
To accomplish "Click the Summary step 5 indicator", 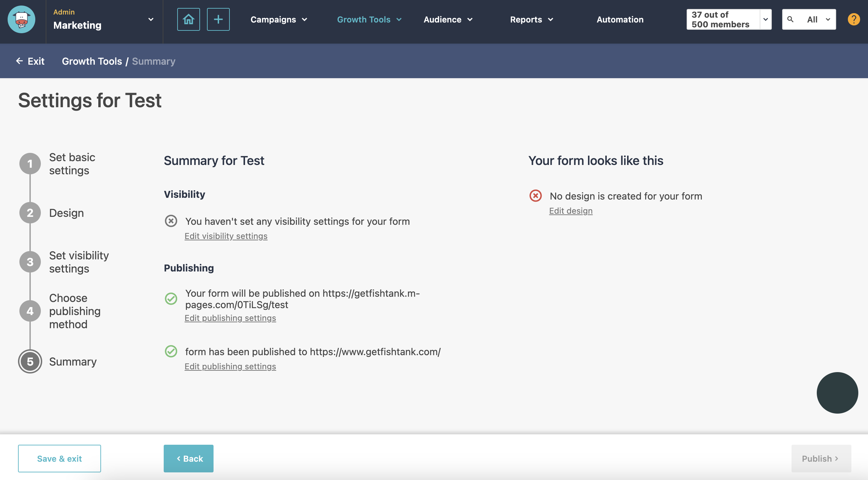I will click(x=29, y=361).
